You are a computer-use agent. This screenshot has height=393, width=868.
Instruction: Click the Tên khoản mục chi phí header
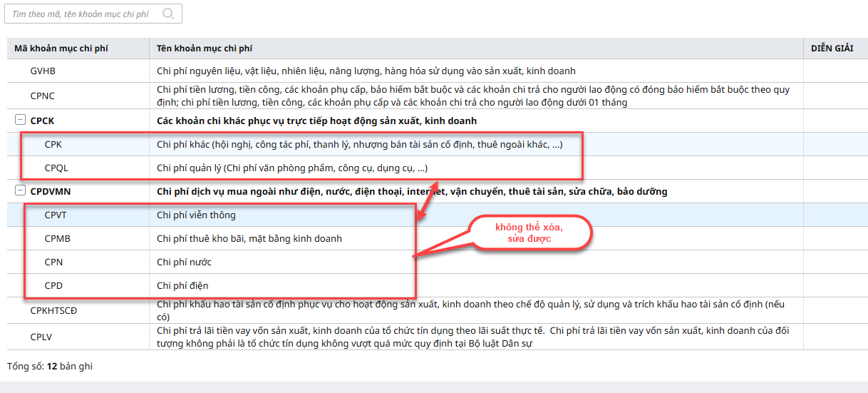click(x=205, y=49)
